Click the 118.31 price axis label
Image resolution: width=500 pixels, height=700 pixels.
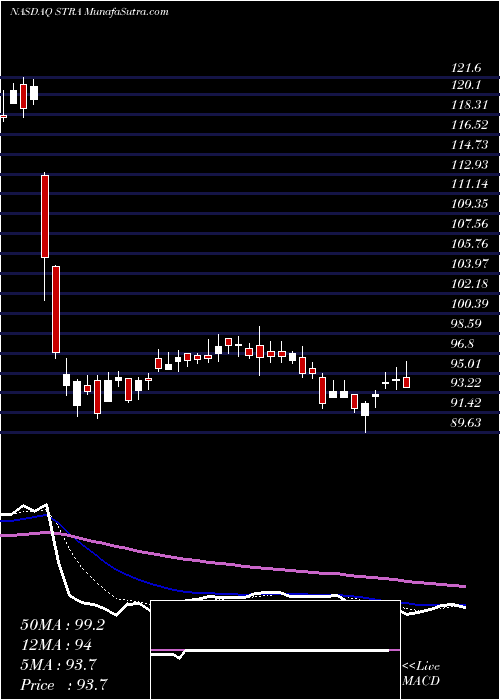tap(469, 105)
